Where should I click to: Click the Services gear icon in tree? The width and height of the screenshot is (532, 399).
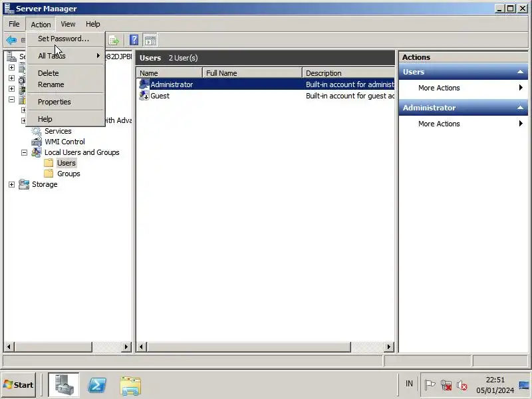37,131
